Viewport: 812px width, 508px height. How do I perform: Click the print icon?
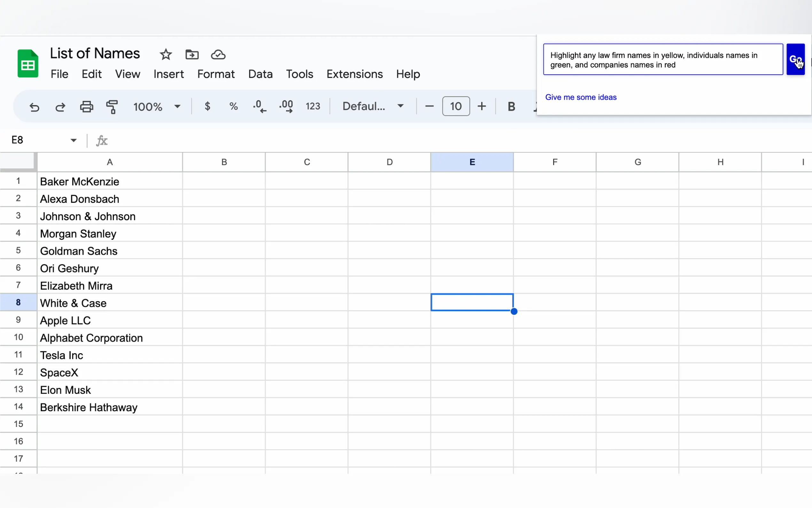point(86,107)
